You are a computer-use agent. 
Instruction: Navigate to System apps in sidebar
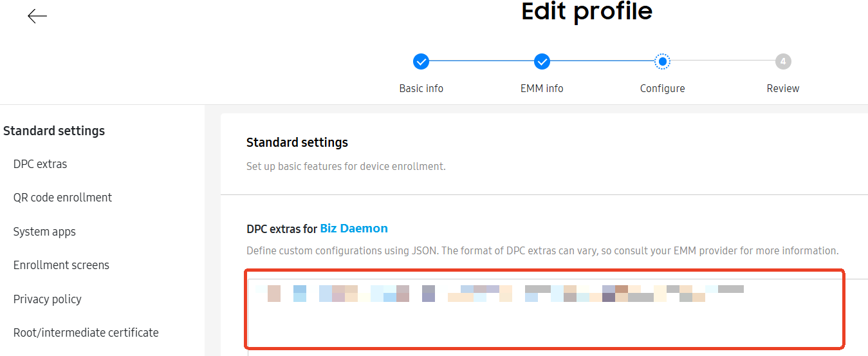coord(44,232)
